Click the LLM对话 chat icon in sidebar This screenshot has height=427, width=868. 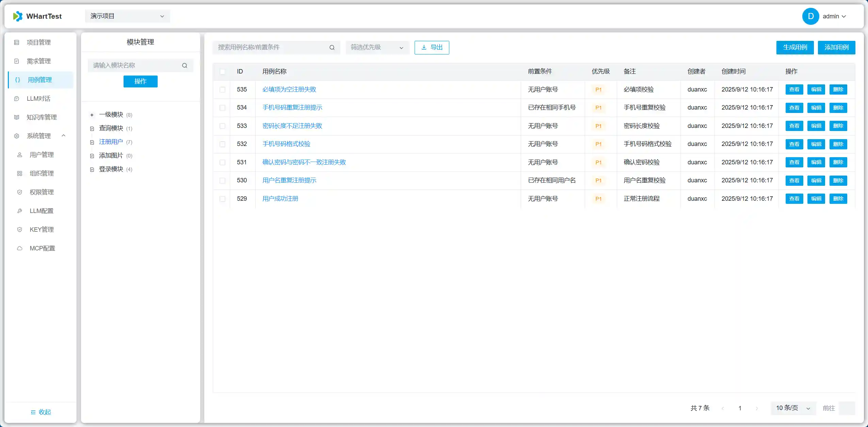click(x=17, y=99)
